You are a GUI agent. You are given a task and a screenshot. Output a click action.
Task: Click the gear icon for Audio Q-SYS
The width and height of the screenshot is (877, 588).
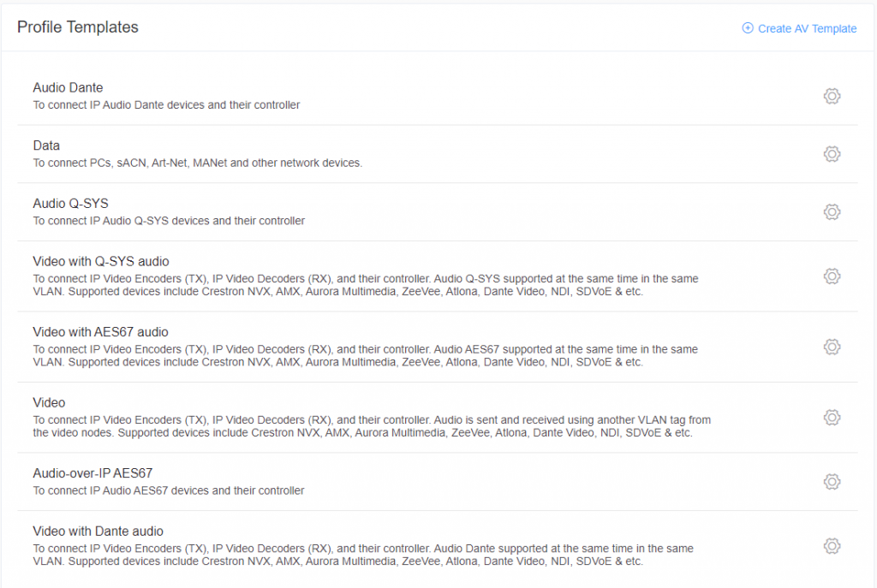click(832, 211)
